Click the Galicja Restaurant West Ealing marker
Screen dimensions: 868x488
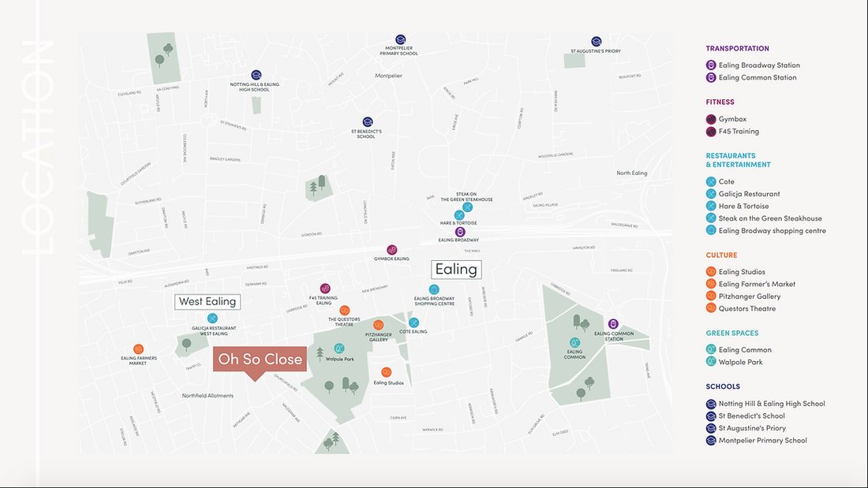coord(211,318)
